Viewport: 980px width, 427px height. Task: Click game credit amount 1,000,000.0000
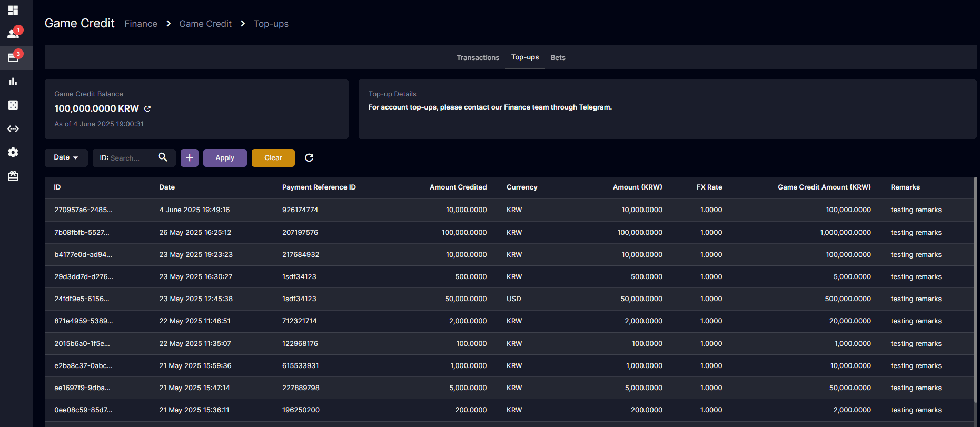coord(845,232)
